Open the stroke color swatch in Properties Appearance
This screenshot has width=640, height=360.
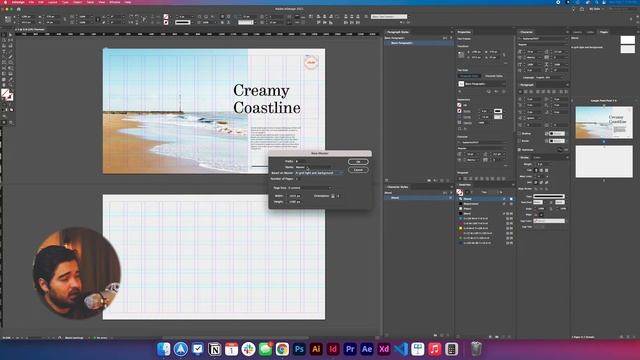click(498, 111)
